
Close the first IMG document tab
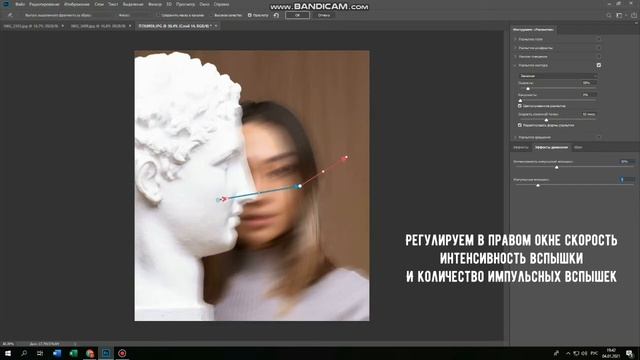point(62,26)
